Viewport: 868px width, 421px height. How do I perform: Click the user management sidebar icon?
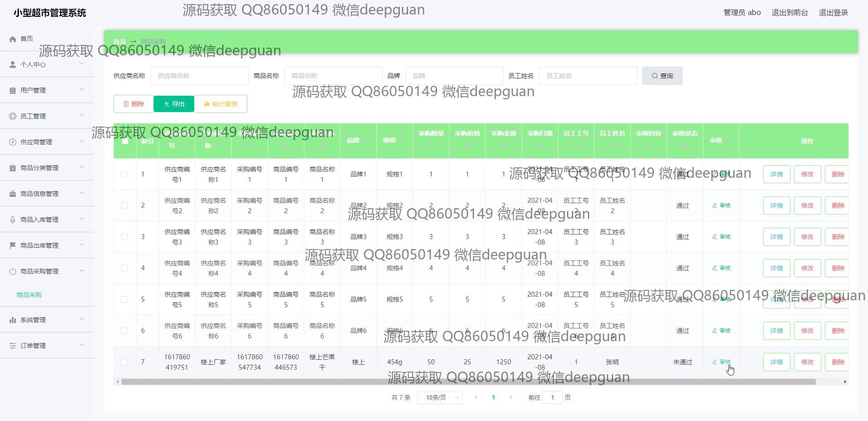coord(13,91)
